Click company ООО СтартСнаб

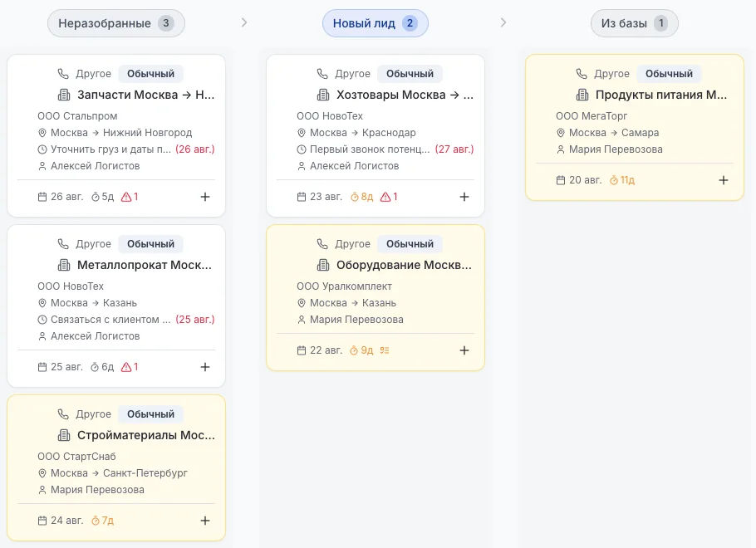click(76, 457)
